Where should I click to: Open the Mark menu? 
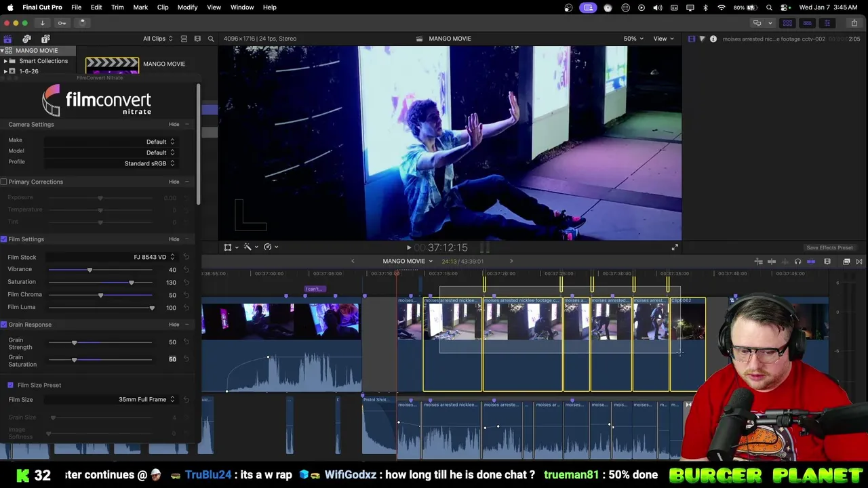point(140,7)
